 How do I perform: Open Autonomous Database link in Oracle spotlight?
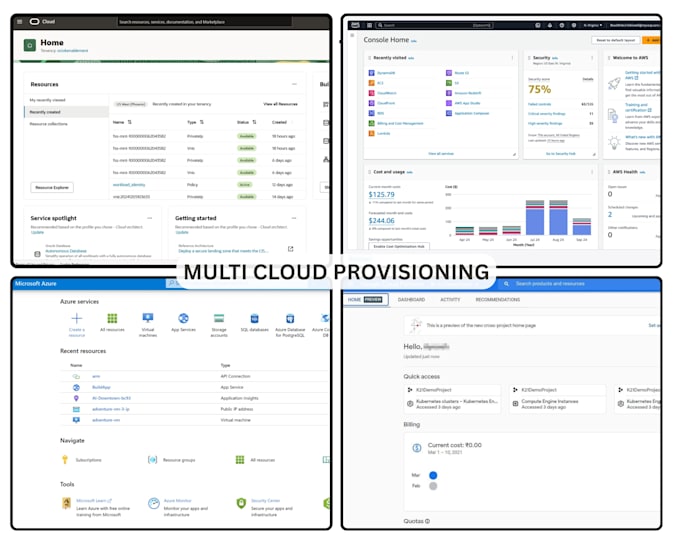tap(66, 251)
